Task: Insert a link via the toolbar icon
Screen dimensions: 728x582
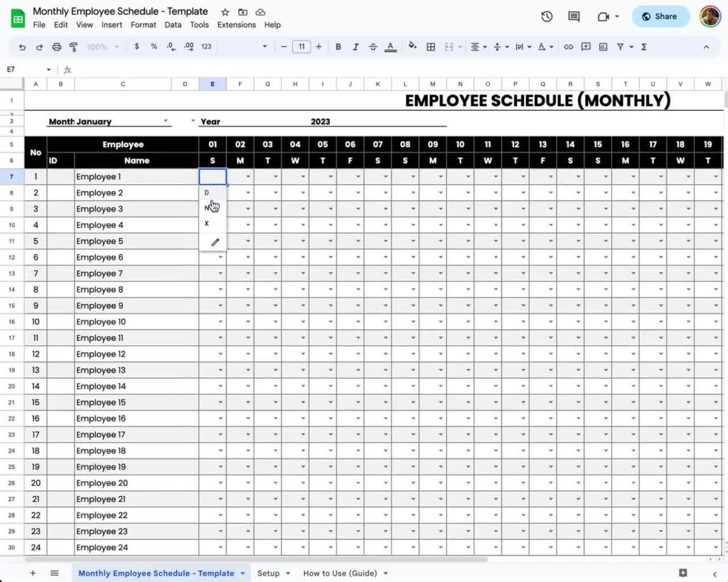Action: tap(567, 47)
